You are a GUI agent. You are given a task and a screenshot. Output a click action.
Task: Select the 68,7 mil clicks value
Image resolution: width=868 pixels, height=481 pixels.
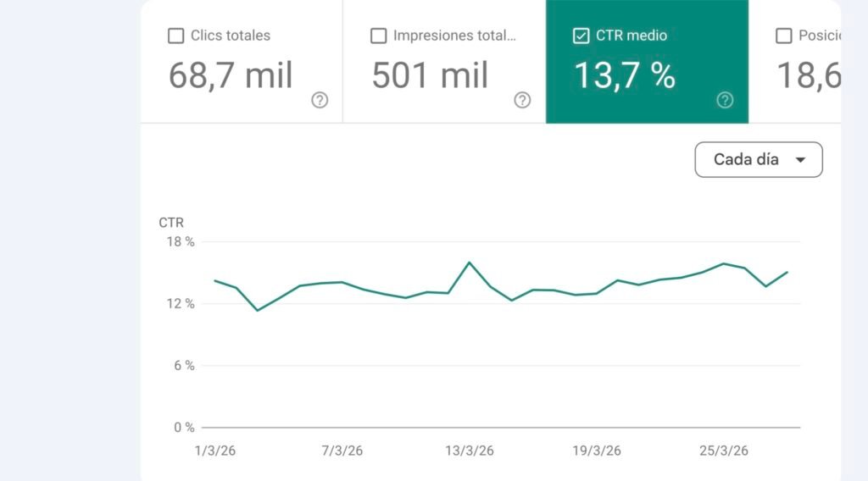point(231,75)
